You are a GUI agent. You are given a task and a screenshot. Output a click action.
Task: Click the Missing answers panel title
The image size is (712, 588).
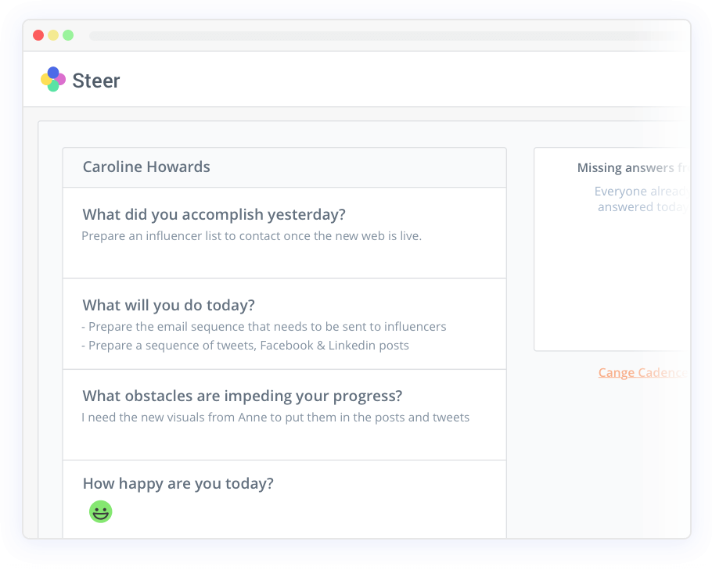(x=631, y=168)
